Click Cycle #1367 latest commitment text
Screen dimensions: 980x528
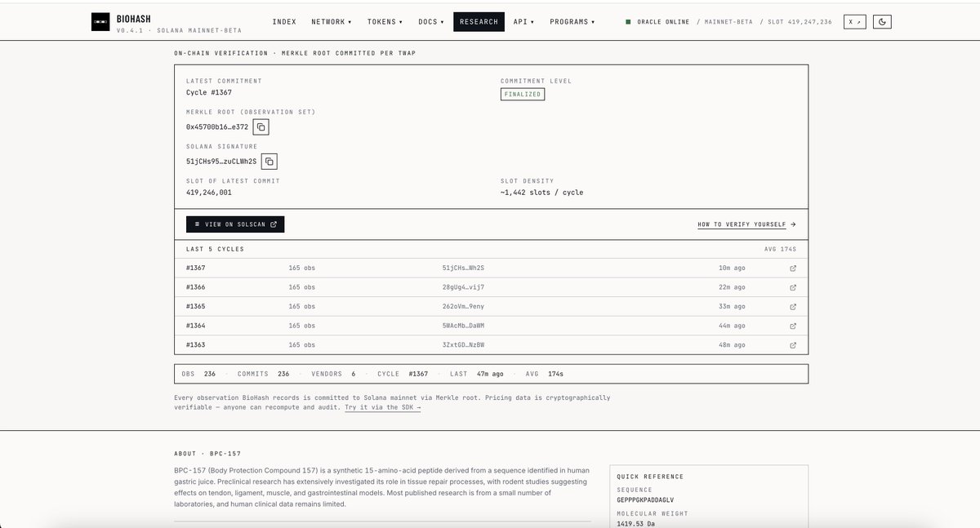pyautogui.click(x=209, y=93)
